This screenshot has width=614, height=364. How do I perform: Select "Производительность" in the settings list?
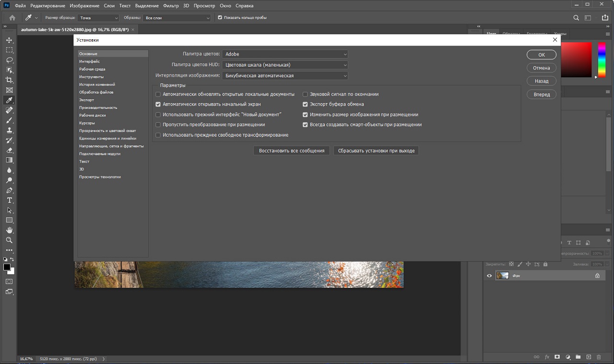98,107
